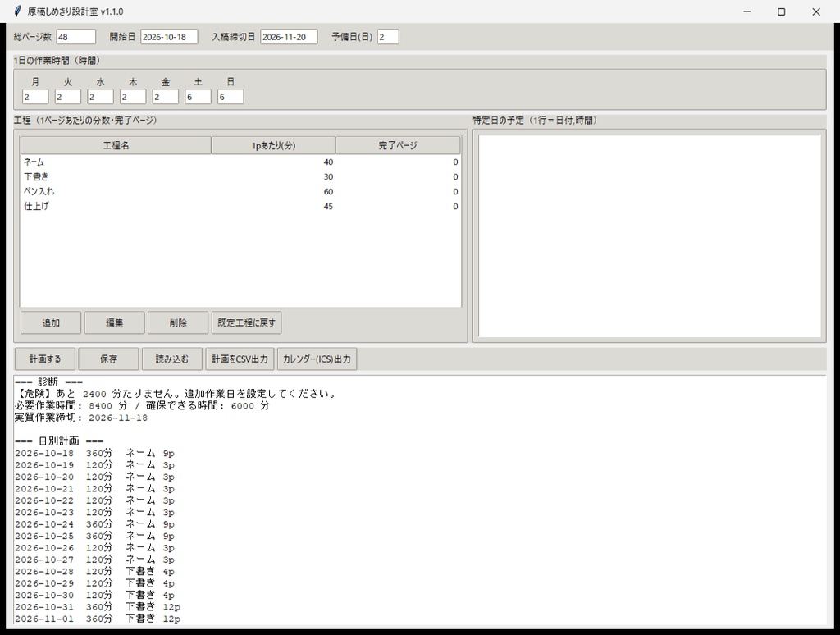Click the 60 minutes value for ペン入れ
840x635 pixels.
click(x=328, y=191)
